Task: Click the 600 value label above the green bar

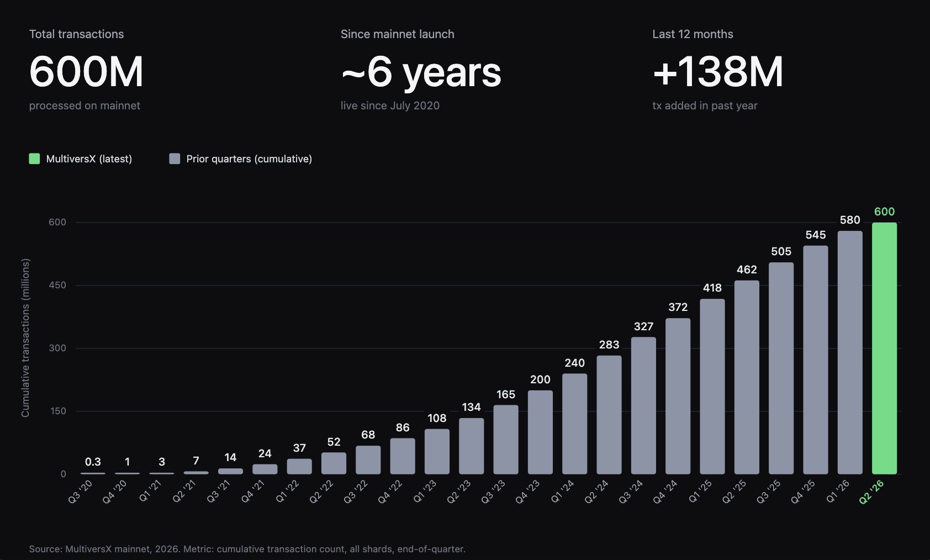Action: pyautogui.click(x=884, y=212)
